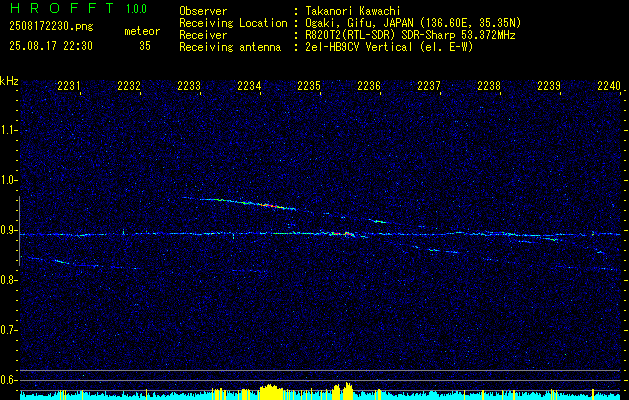Click the meteor count value 35
629x400 pixels.
pyautogui.click(x=145, y=46)
